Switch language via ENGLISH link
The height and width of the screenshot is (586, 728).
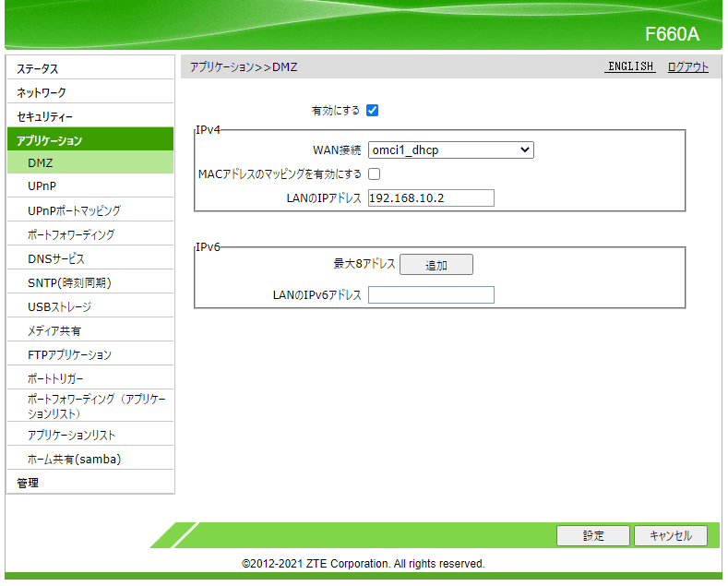point(630,67)
